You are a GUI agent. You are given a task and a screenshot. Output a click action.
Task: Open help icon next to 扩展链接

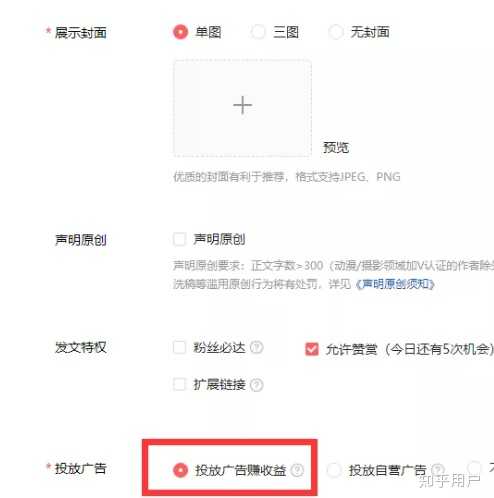pyautogui.click(x=257, y=385)
